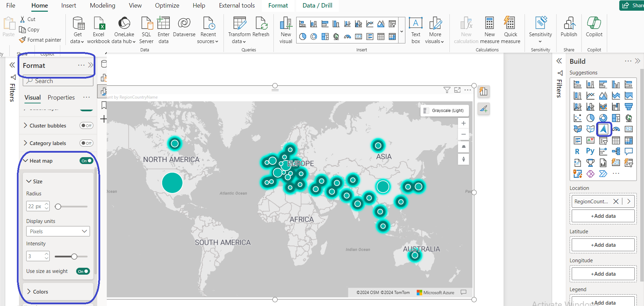Select the Properties tab in Format pane
Image resolution: width=644 pixels, height=306 pixels.
click(x=61, y=98)
